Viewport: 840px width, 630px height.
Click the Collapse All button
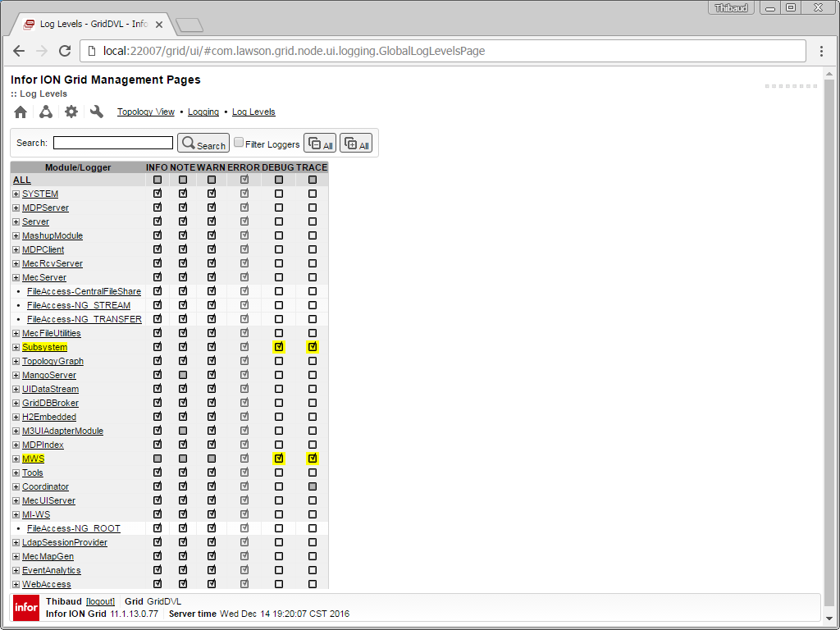[x=319, y=144]
